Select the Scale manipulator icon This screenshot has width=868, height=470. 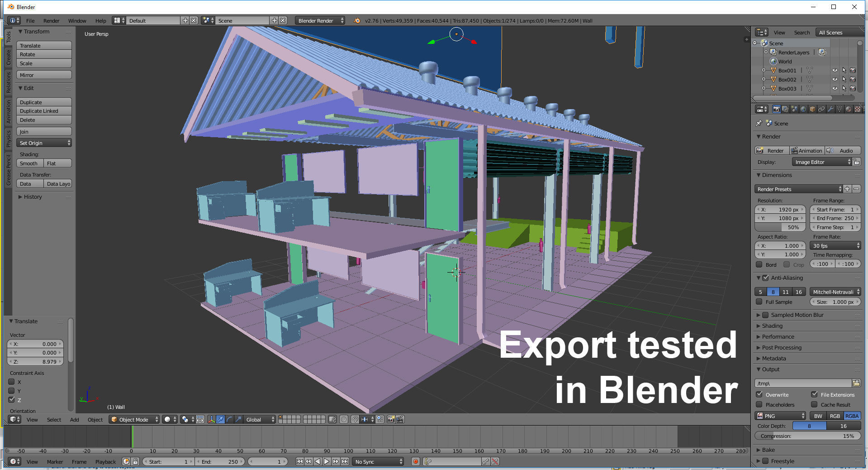click(238, 419)
